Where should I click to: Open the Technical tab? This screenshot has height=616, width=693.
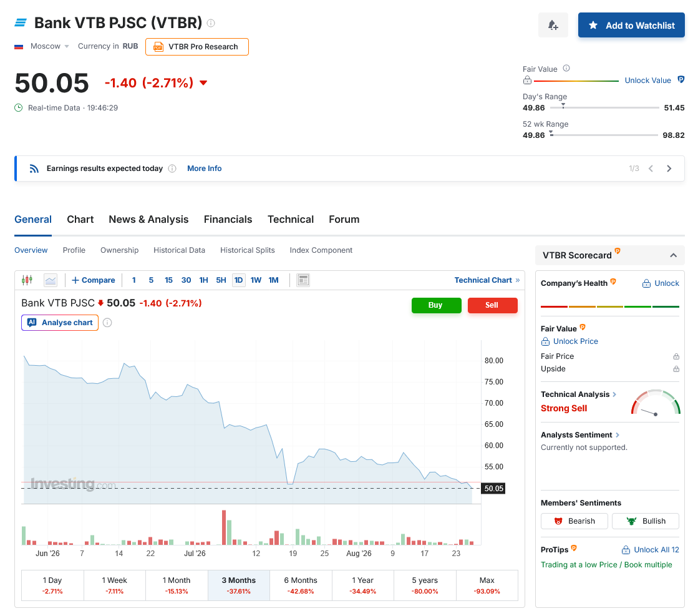click(x=291, y=219)
